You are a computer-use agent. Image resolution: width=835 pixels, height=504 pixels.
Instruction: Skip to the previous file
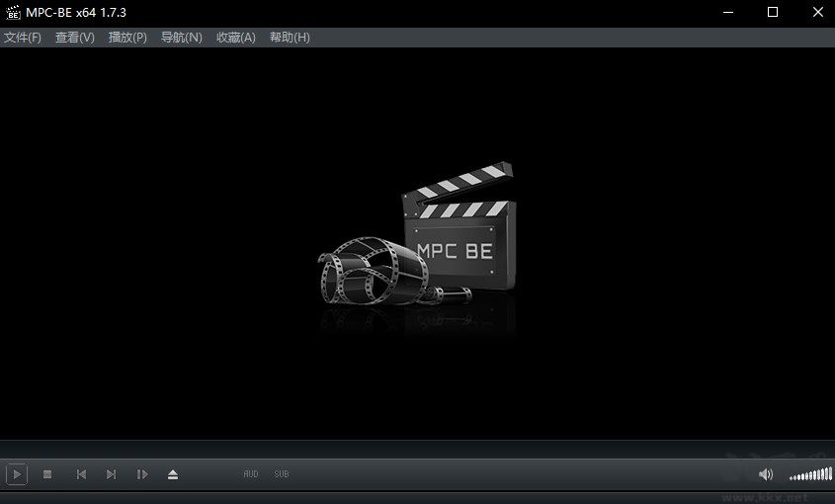coord(81,474)
